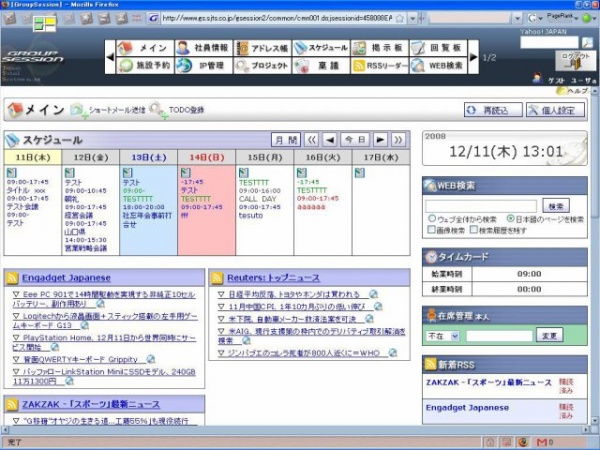Go to next day in schedule navigation
This screenshot has height=450, width=600.
click(381, 140)
